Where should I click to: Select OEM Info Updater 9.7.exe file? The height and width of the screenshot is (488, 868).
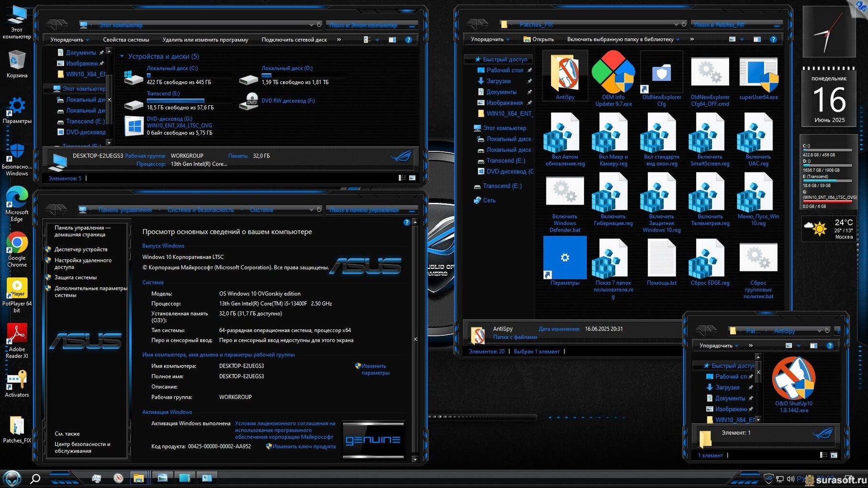click(x=613, y=78)
